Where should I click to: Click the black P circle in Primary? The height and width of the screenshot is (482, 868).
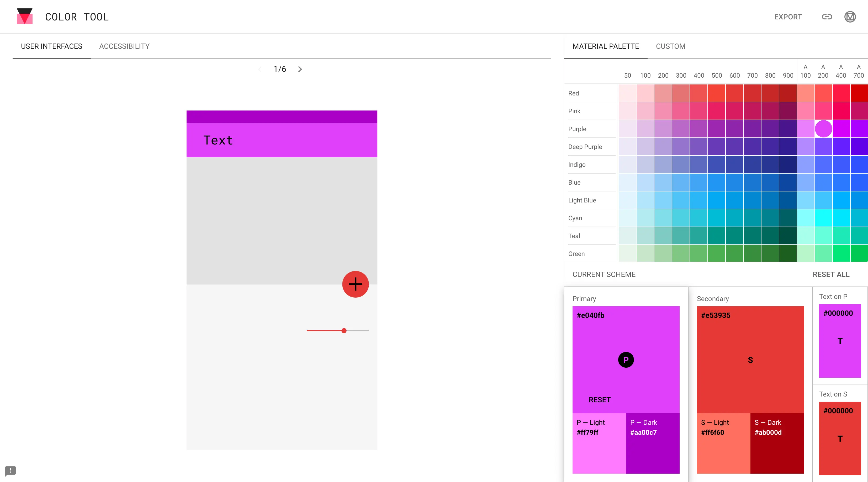click(626, 360)
